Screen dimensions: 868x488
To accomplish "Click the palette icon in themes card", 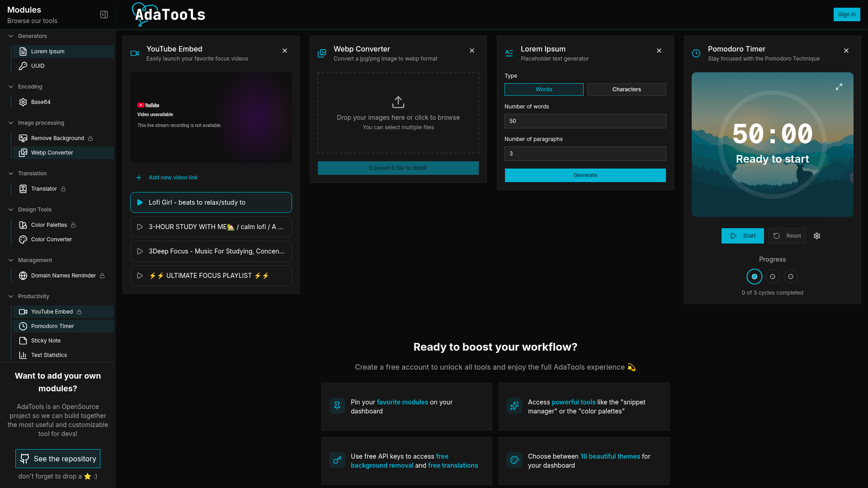I will (x=514, y=460).
